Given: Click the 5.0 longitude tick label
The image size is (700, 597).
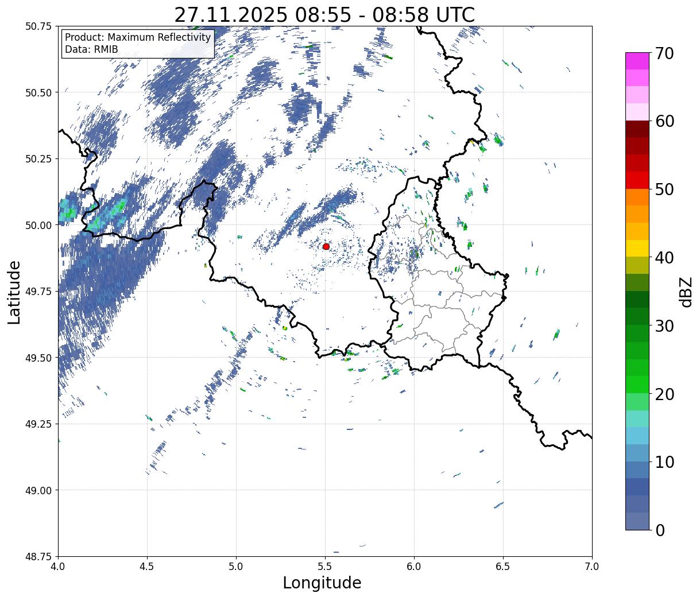Looking at the screenshot, I should [x=236, y=567].
